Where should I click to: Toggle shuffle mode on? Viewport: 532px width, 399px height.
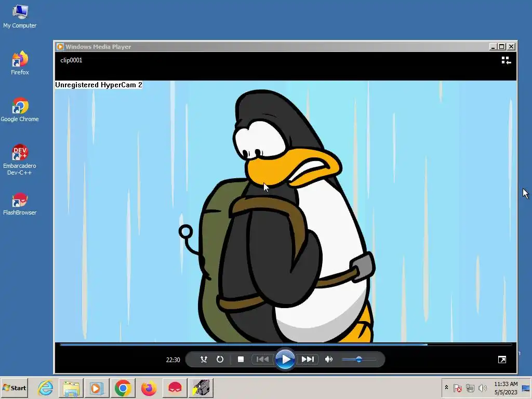pyautogui.click(x=204, y=359)
